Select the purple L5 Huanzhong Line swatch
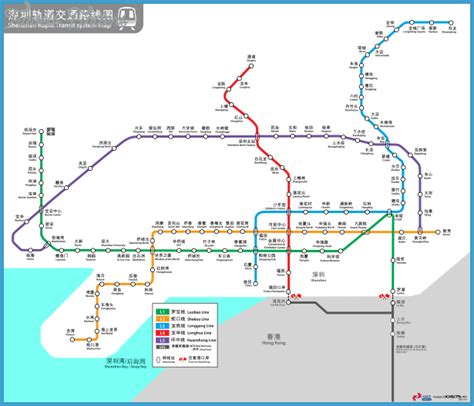This screenshot has height=406, width=474. [163, 340]
